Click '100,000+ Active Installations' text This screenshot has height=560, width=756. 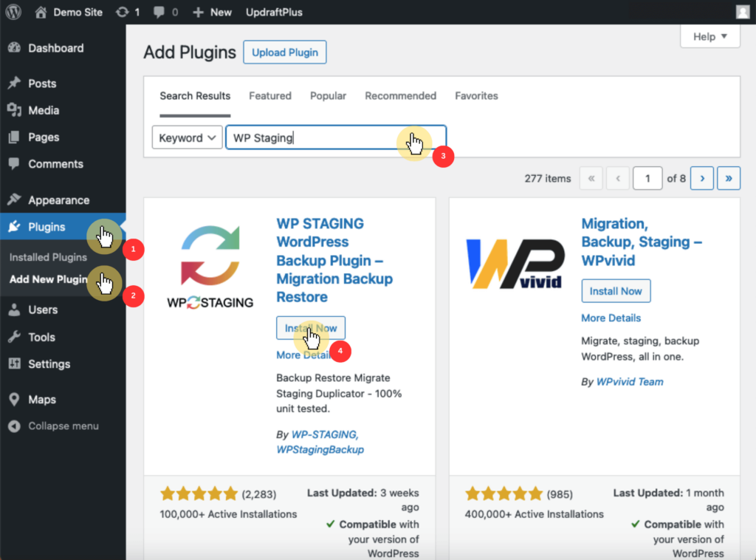pos(228,514)
